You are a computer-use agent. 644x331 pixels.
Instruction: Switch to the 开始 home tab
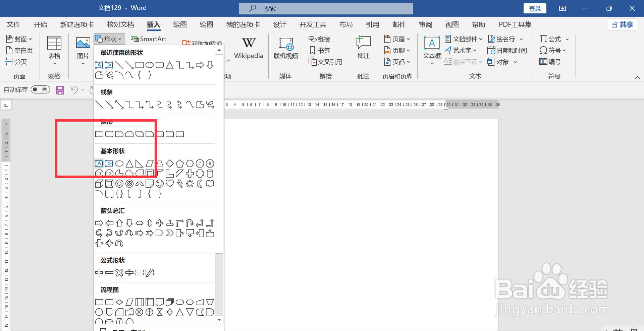click(40, 24)
